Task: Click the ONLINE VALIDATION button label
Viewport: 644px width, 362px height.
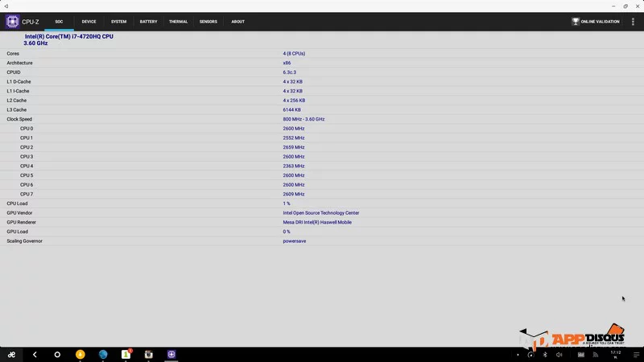Action: tap(600, 22)
